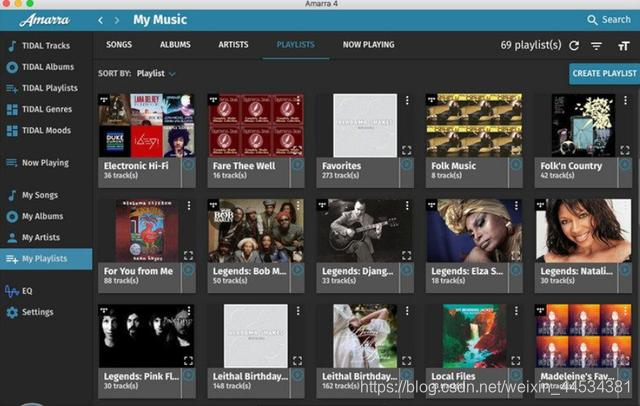The width and height of the screenshot is (640, 406).
Task: Open Legends: Elza S... playlist thumbnail
Action: coord(474,231)
